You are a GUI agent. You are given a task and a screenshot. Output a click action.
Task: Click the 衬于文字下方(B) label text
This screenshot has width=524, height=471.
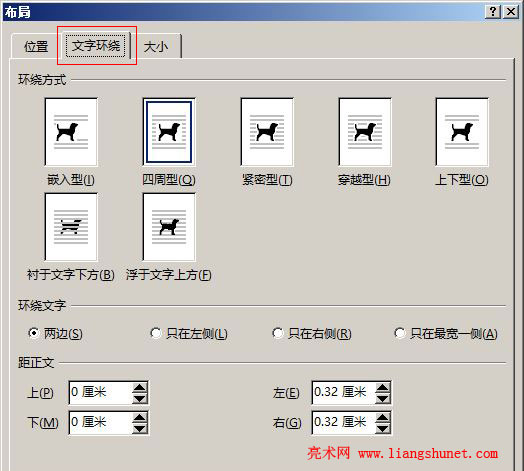71,275
